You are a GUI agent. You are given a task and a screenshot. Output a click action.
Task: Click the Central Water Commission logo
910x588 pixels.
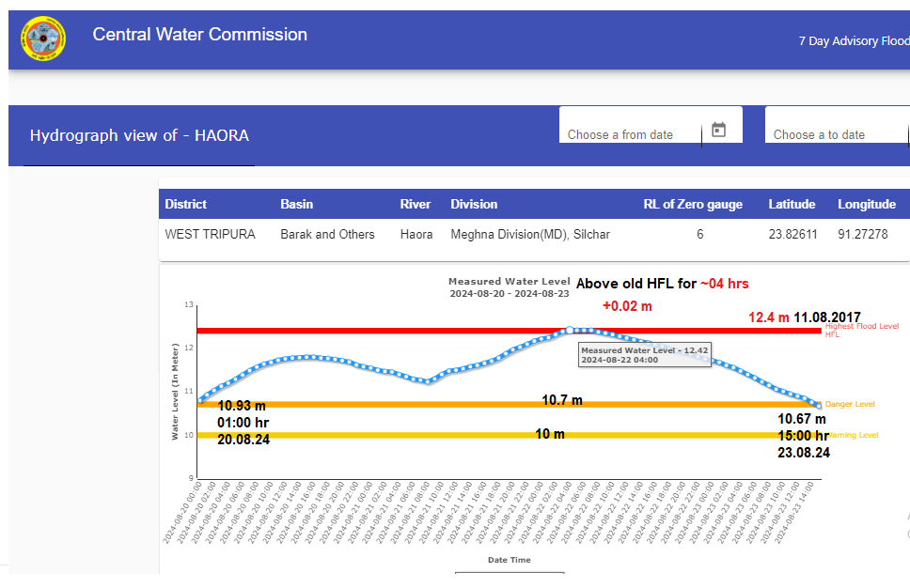[x=43, y=39]
